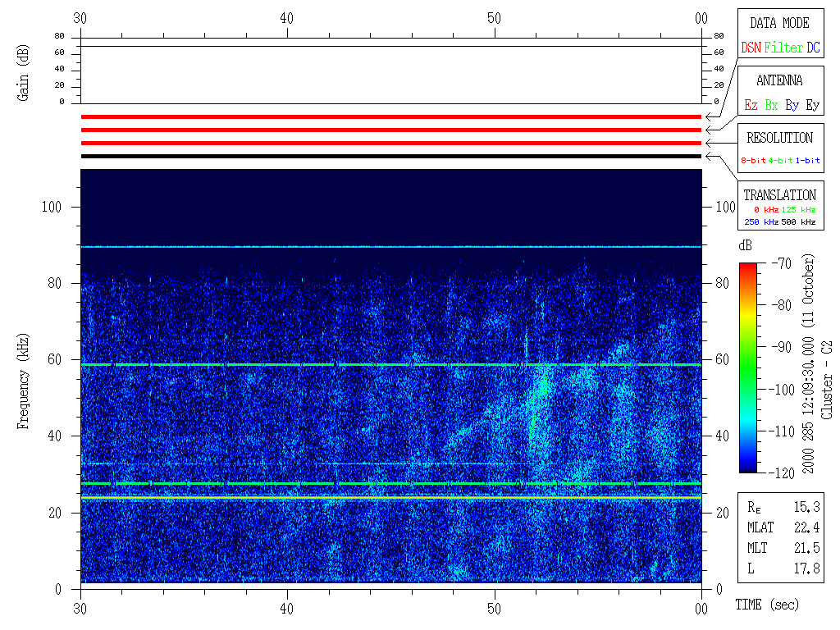Choose the green Bx antenna label
840x630 pixels.
point(771,106)
